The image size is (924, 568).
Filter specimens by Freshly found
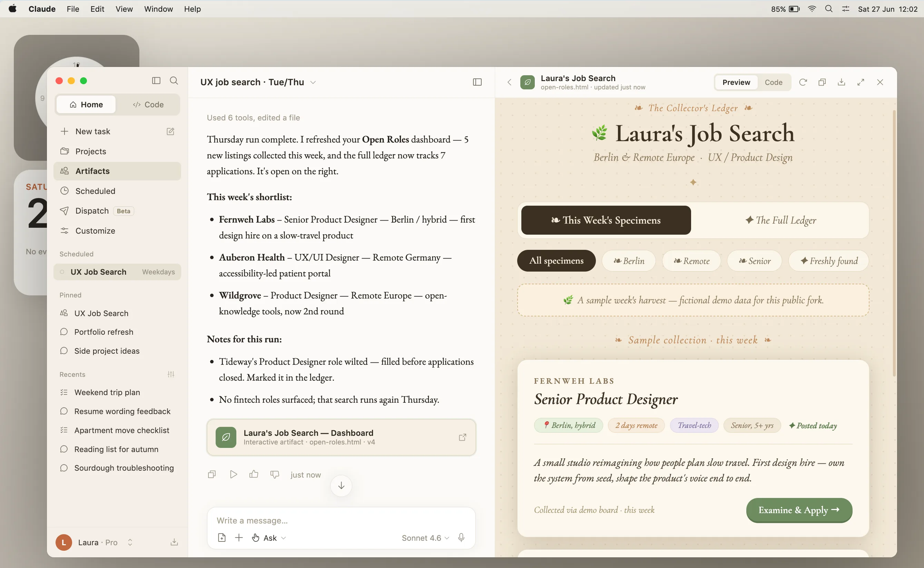tap(828, 261)
